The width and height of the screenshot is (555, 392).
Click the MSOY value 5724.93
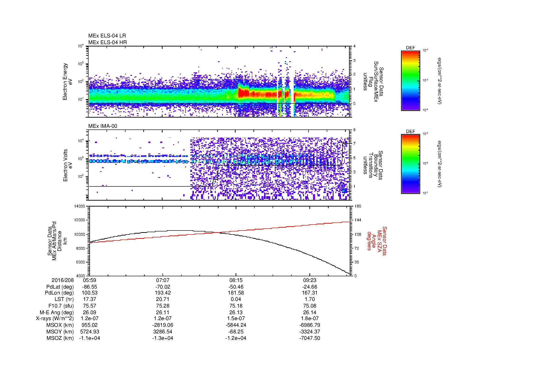tap(89, 332)
